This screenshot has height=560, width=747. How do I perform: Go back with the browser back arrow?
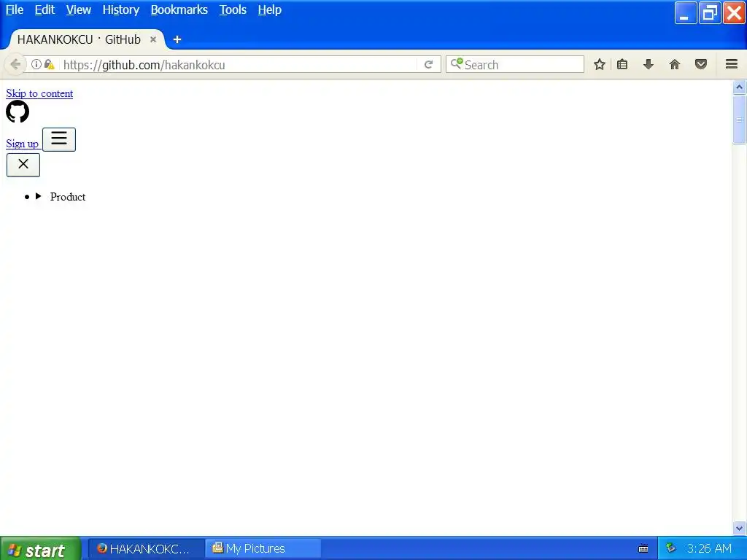pos(15,64)
